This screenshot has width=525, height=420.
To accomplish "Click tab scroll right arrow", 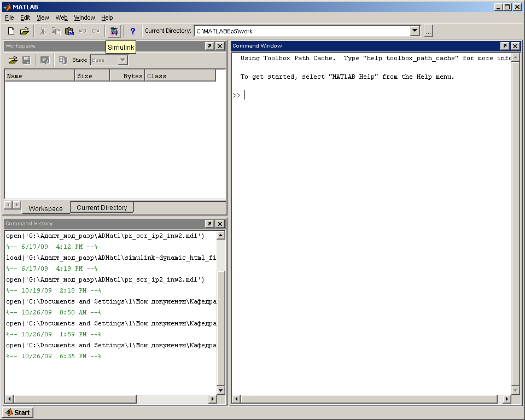I will point(17,205).
